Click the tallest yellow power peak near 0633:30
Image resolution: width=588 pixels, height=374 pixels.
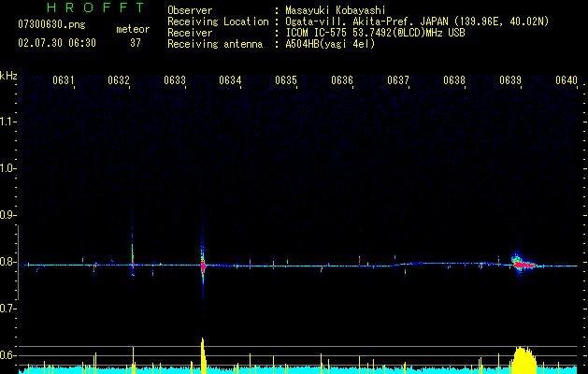coord(203,354)
